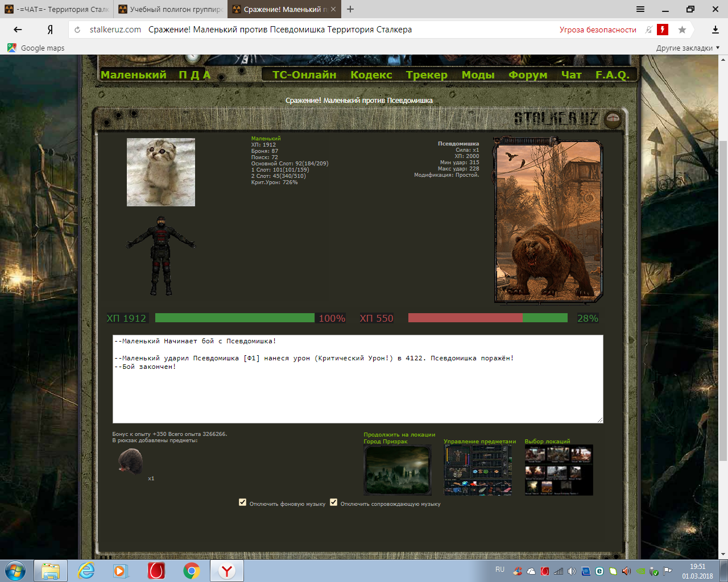This screenshot has height=582, width=728.
Task: Open a new browser tab
Action: [x=350, y=9]
